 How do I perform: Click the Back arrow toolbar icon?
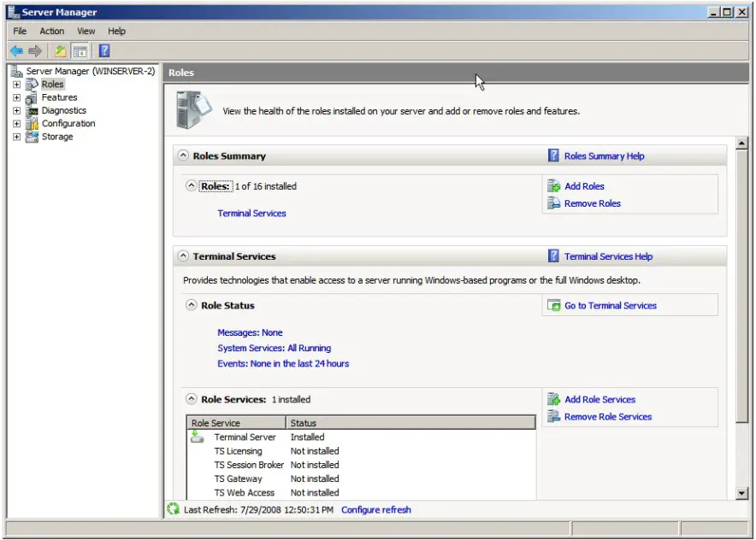16,51
